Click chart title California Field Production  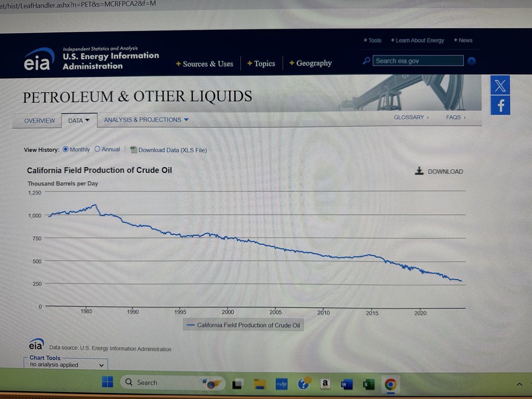click(99, 170)
